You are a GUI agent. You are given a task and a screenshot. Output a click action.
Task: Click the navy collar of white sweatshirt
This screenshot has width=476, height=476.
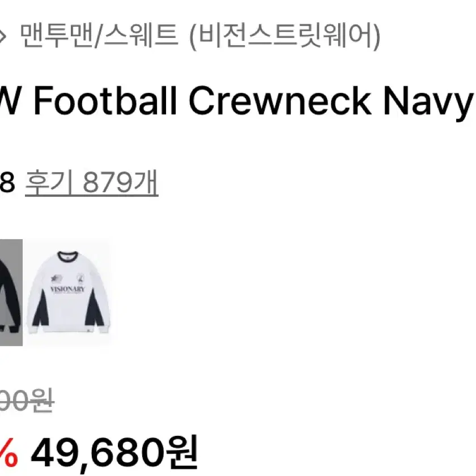point(68,255)
